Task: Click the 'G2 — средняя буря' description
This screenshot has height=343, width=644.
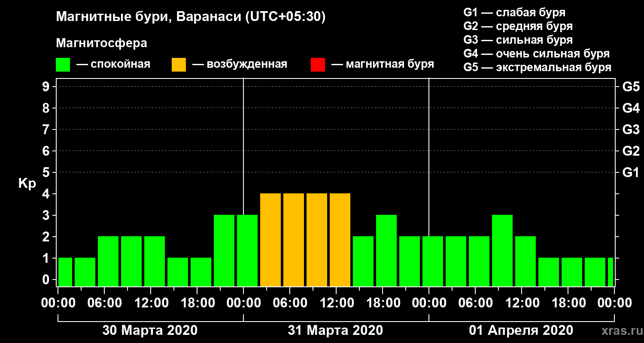Action: 518,26
